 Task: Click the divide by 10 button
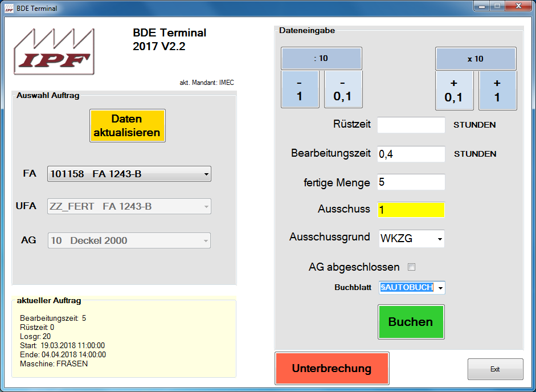[x=321, y=59]
